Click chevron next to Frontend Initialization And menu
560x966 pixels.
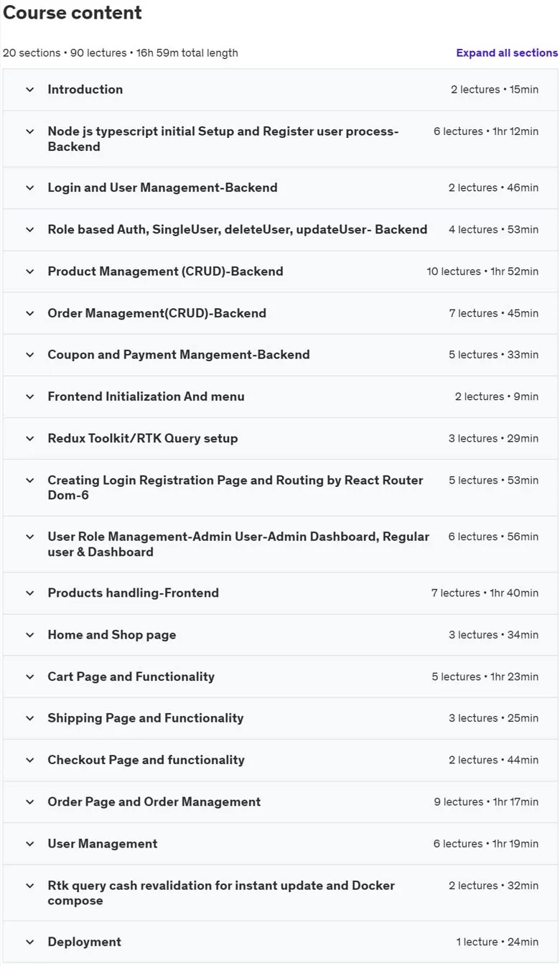click(x=29, y=396)
